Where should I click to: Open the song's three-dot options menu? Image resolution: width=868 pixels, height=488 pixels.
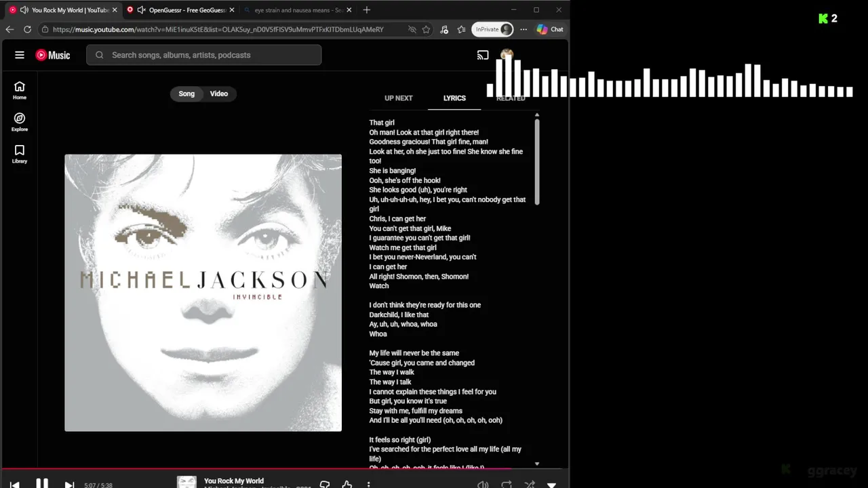pos(369,485)
